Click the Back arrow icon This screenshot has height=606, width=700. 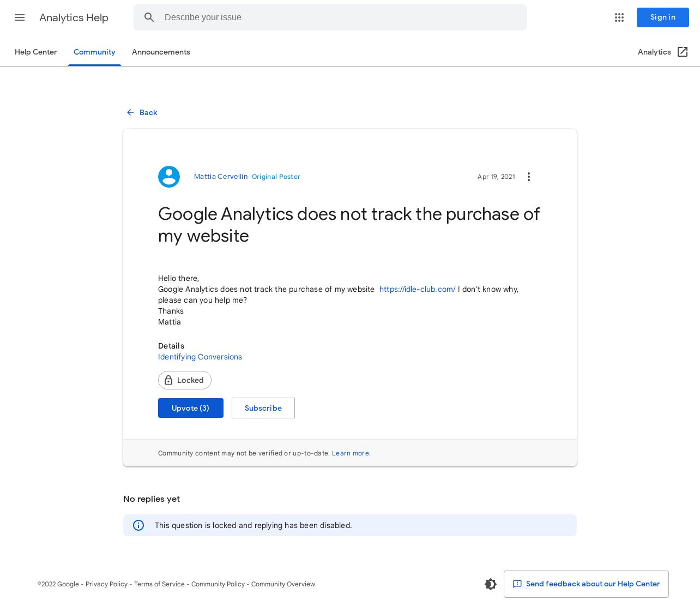tap(130, 112)
